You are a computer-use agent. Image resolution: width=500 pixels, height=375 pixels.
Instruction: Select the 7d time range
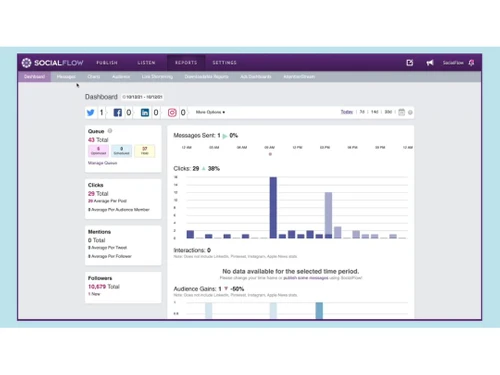point(362,112)
